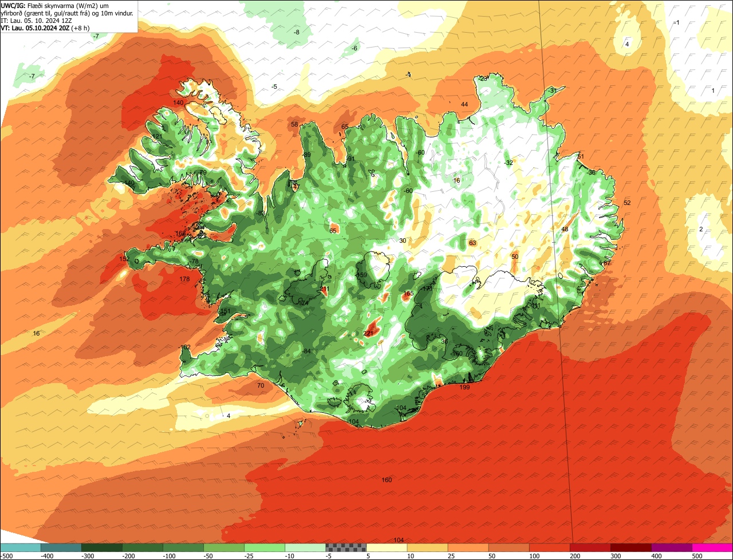Click the green -50 to -25 legend swatch

pyautogui.click(x=224, y=547)
